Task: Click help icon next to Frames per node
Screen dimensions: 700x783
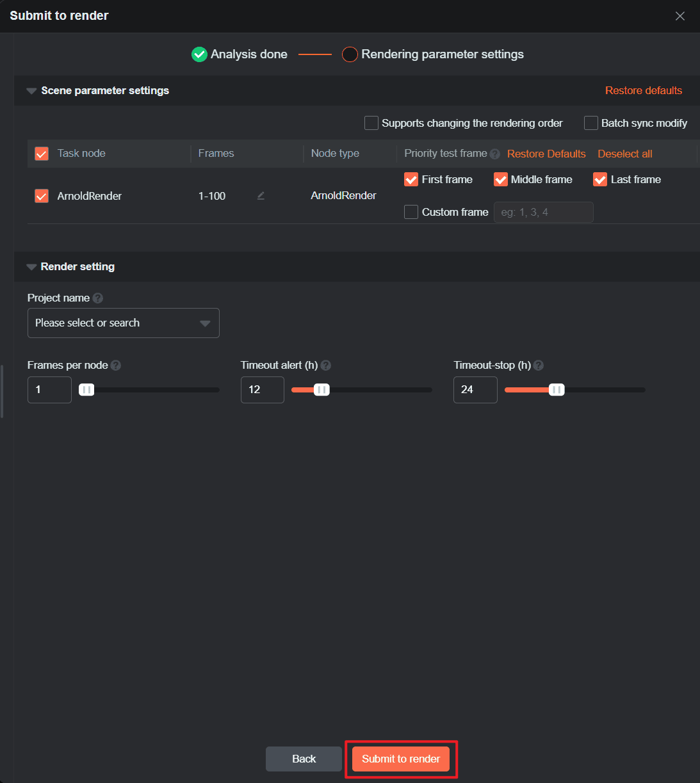Action: point(116,365)
